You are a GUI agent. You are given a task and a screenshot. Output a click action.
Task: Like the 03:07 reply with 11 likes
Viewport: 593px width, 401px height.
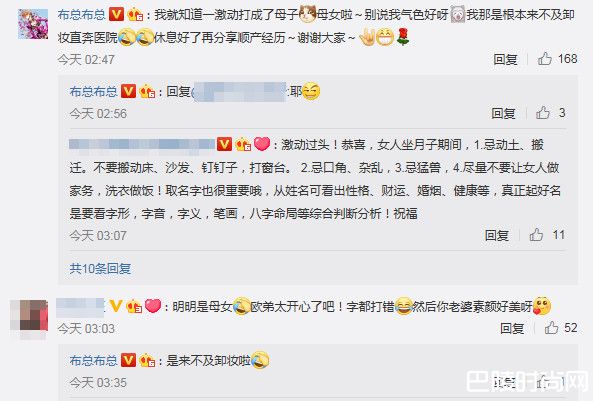(536, 235)
